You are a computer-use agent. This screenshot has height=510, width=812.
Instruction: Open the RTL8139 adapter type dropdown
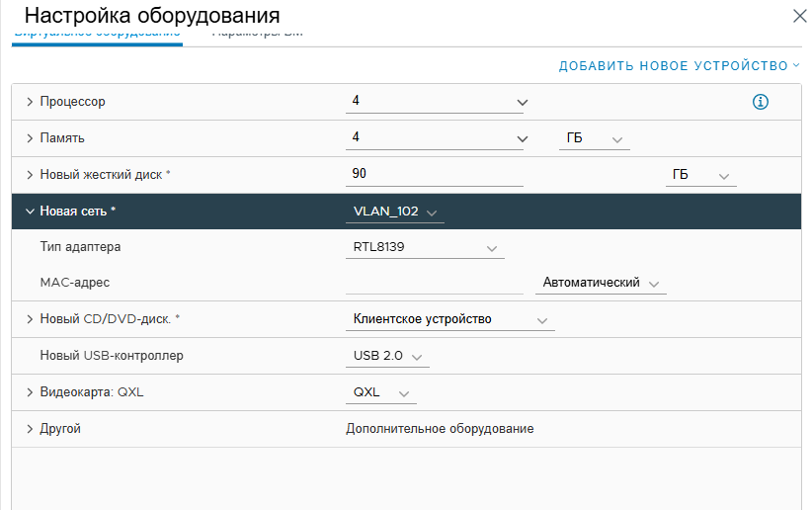tap(425, 248)
